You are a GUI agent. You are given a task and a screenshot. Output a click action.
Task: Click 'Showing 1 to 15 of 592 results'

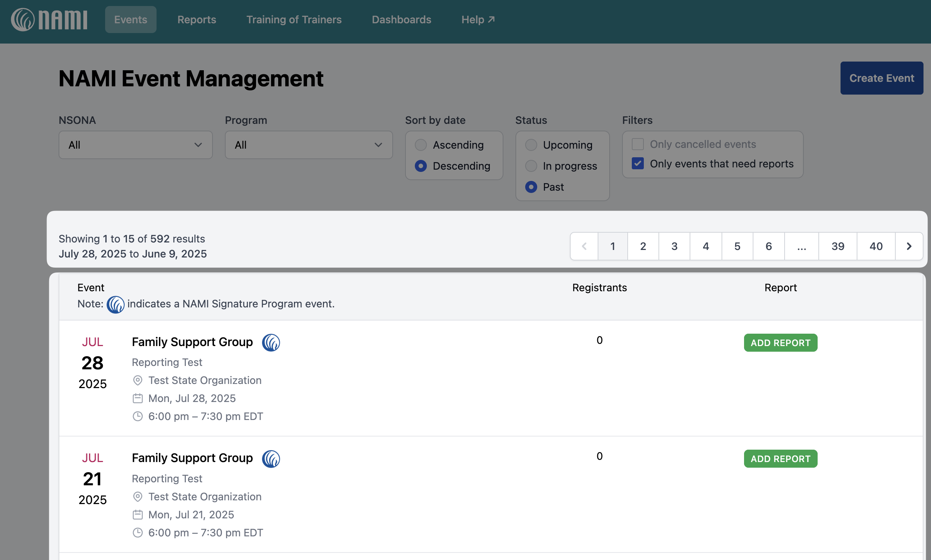click(x=132, y=239)
